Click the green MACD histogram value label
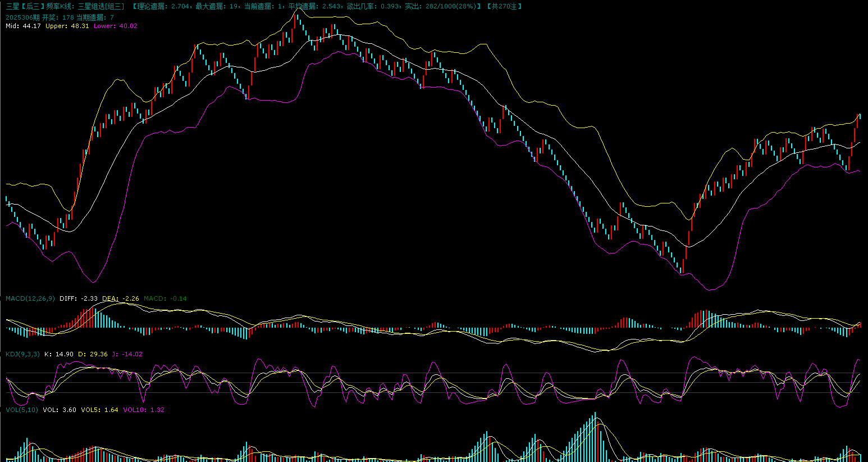 click(165, 298)
